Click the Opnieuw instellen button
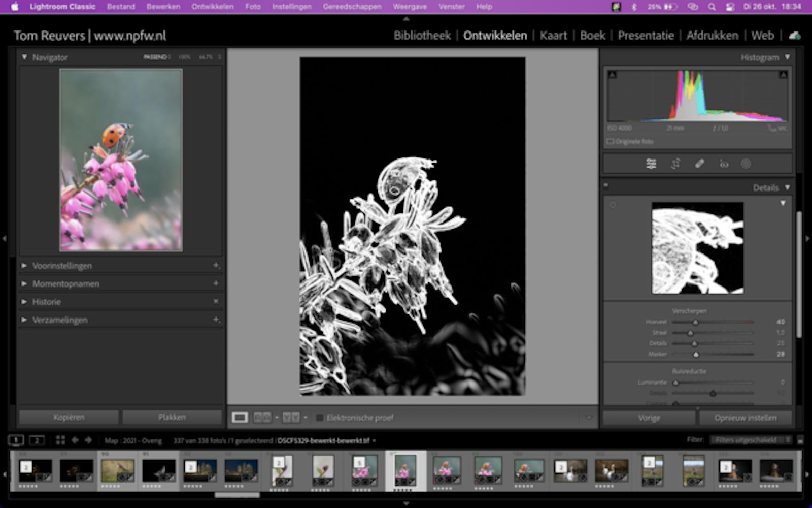Image resolution: width=812 pixels, height=508 pixels. [x=745, y=418]
